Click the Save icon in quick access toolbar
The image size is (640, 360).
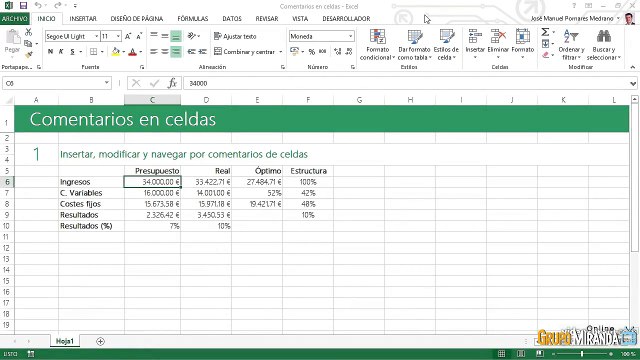click(x=23, y=5)
